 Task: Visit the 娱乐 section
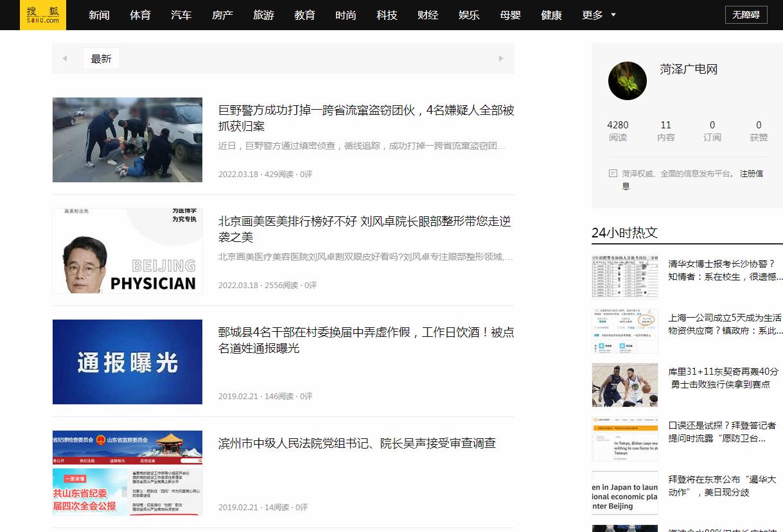pos(469,15)
